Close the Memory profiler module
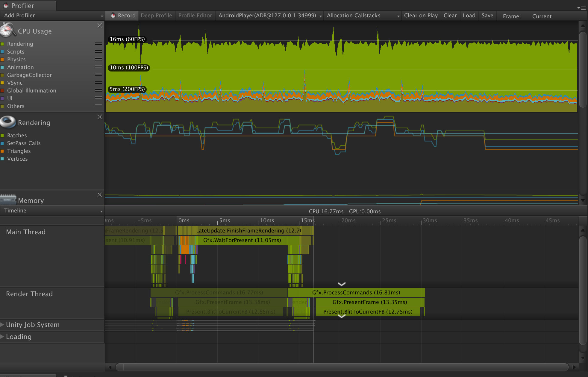The image size is (588, 377). tap(100, 195)
